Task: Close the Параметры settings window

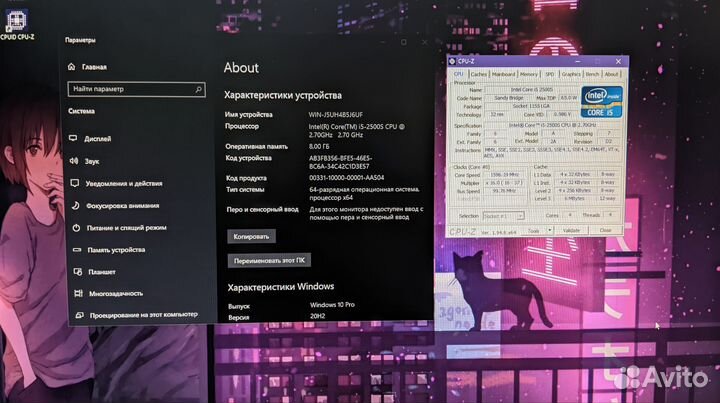Action: point(425,42)
